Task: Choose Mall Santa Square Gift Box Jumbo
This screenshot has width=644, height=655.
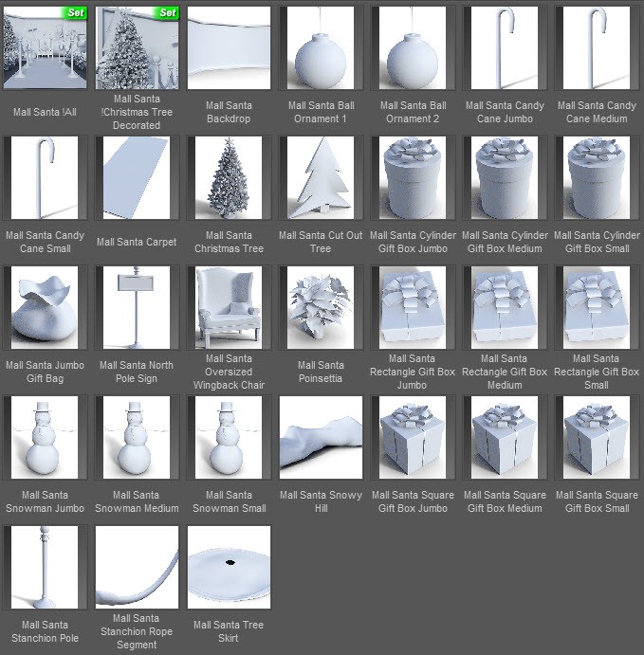Action: 413,437
